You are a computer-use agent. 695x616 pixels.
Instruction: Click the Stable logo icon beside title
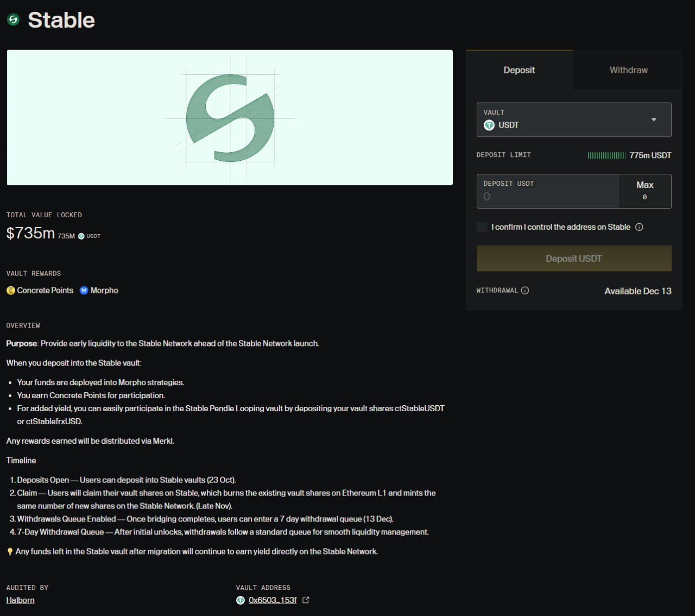pyautogui.click(x=13, y=20)
